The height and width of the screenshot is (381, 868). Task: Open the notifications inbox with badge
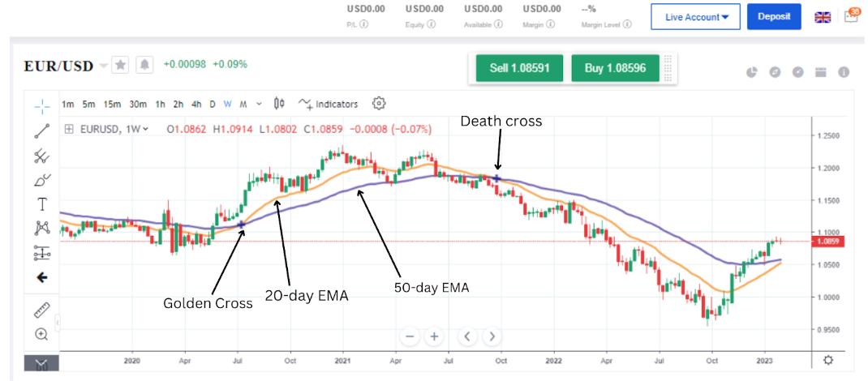tap(851, 15)
